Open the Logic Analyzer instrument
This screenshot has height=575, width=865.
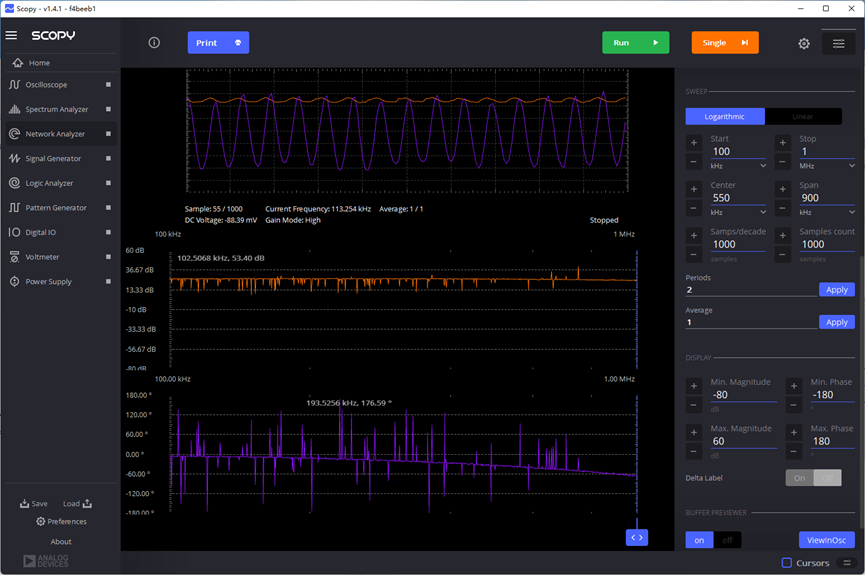point(60,183)
